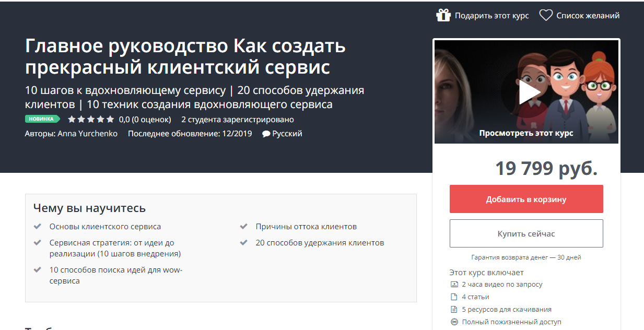Click the speech bubble language icon
This screenshot has height=330, width=644.
266,134
